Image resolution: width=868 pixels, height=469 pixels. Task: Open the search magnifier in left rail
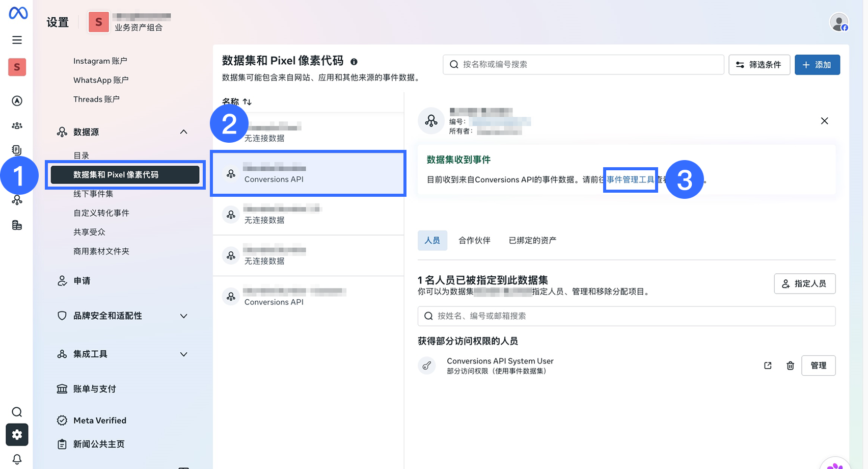(x=17, y=412)
